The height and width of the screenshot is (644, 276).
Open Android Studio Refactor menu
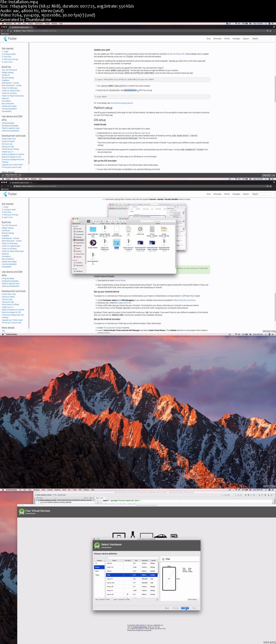(58, 490)
